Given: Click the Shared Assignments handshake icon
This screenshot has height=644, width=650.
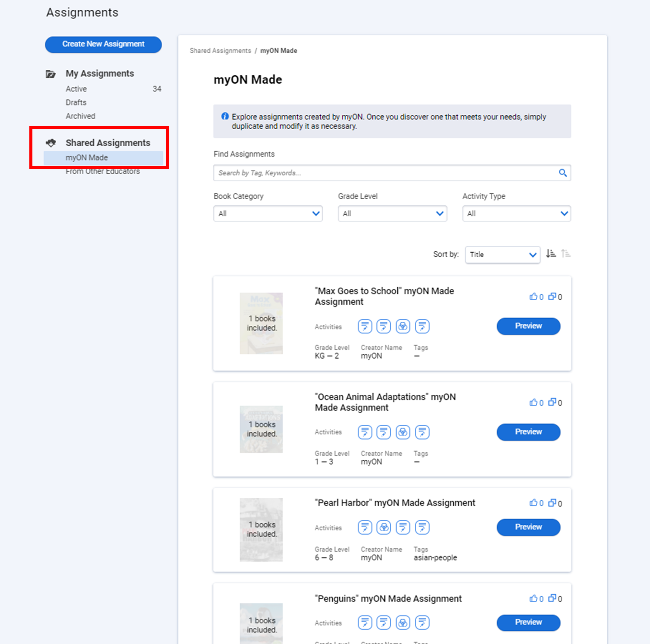Looking at the screenshot, I should coord(51,143).
